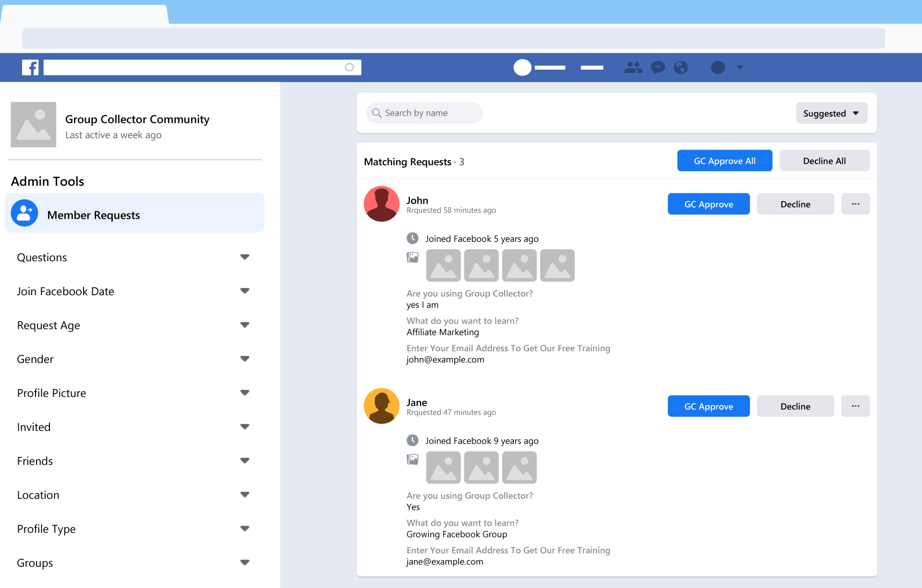Click the clock icon beside Jane's join date

tap(412, 440)
